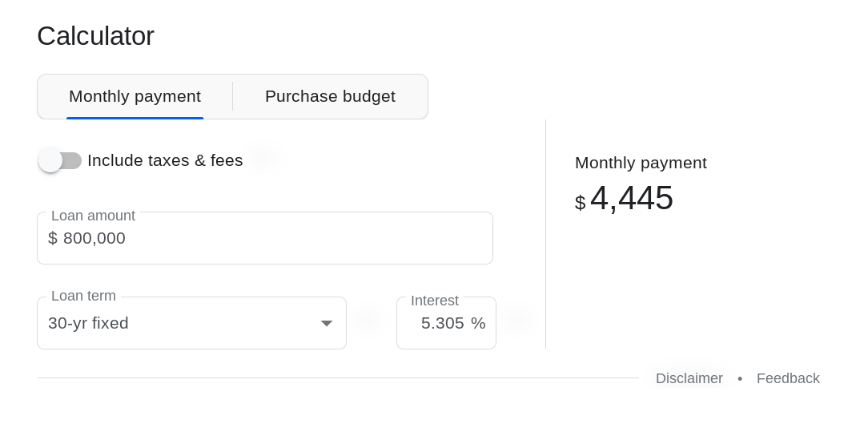Click the Calculator title heading
The image size is (868, 428).
[95, 36]
